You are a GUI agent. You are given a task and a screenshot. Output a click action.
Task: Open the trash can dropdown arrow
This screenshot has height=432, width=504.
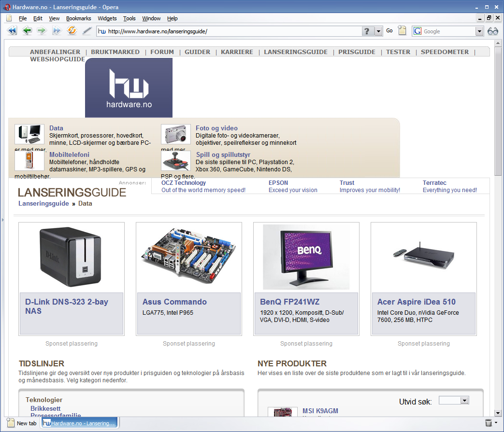pos(496,423)
